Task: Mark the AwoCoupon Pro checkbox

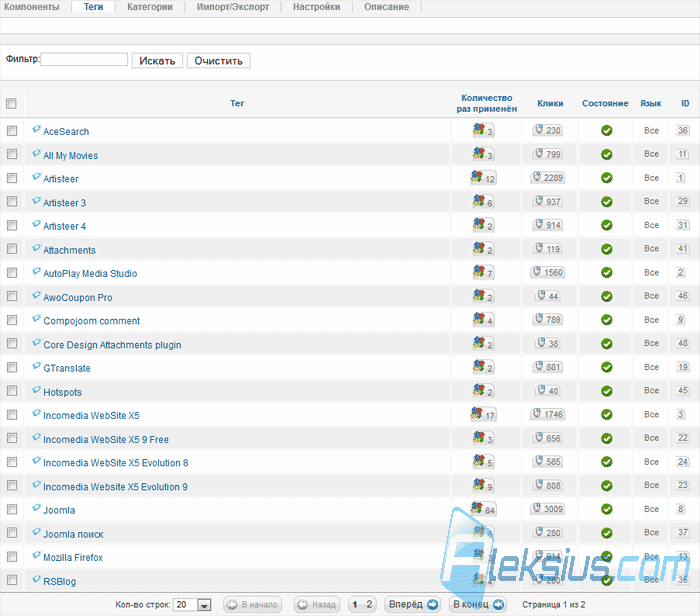Action: 12,296
